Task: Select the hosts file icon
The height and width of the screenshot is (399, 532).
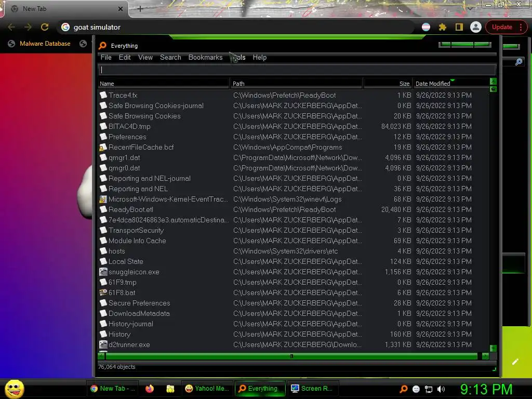Action: click(103, 251)
